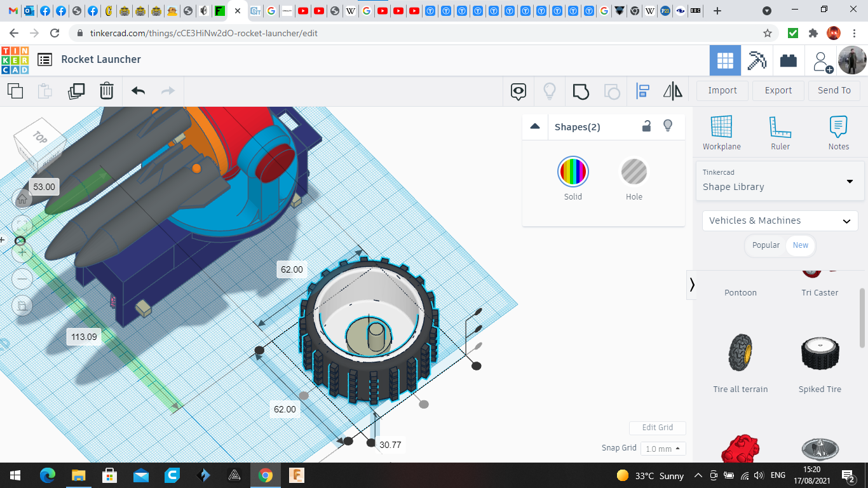This screenshot has height=488, width=868.
Task: Click the 113.09 dimension value
Action: [x=84, y=337]
